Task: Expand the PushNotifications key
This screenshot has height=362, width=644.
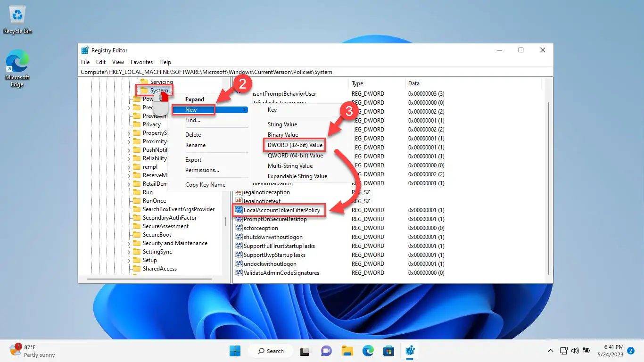Action: pos(129,150)
